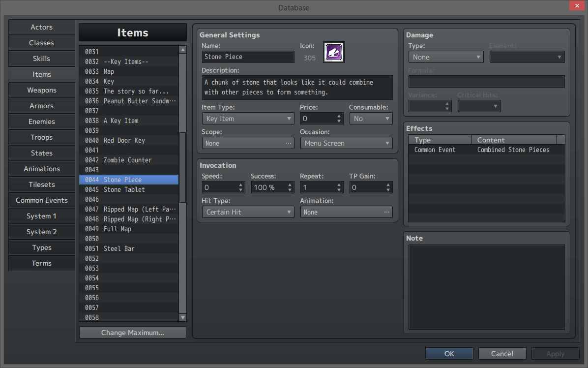Switch to the Weapons category
Viewport: 588px width, 368px height.
[41, 90]
